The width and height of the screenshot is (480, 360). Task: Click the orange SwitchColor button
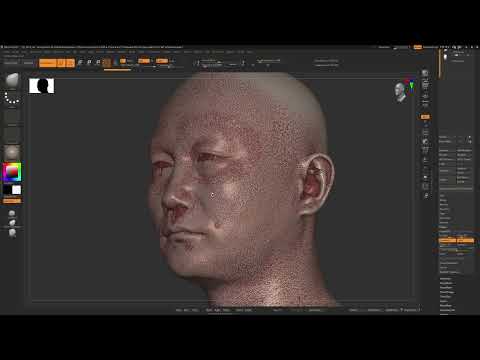click(x=12, y=201)
